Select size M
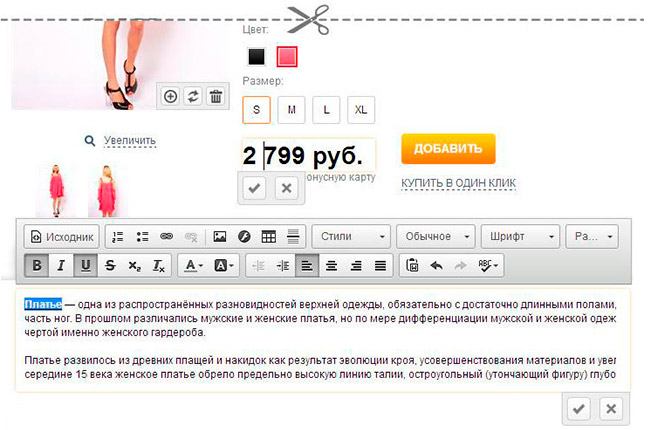650x430 pixels. pyautogui.click(x=291, y=110)
